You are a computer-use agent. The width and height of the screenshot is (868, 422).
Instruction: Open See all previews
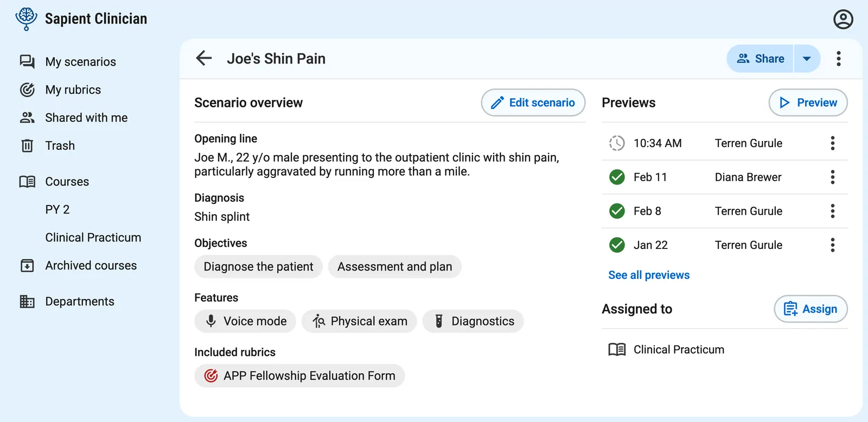click(649, 275)
